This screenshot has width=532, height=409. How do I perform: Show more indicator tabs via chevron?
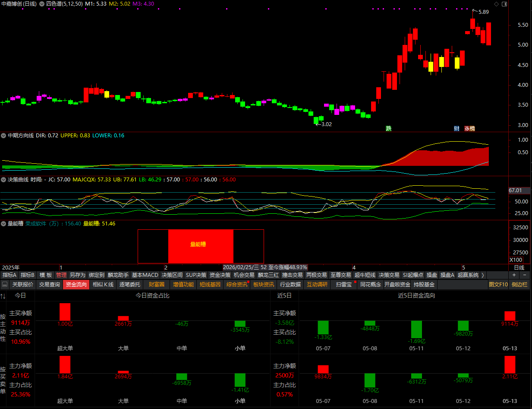pyautogui.click(x=483, y=275)
